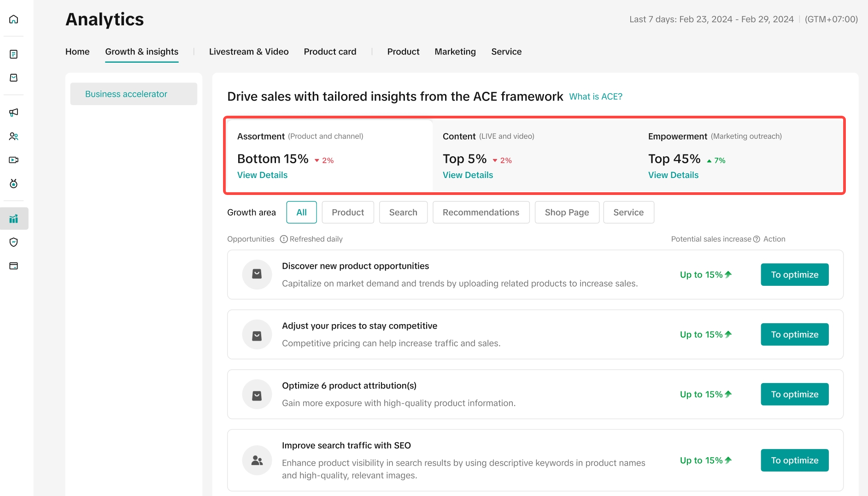
Task: Select the Search growth area filter
Action: pyautogui.click(x=403, y=213)
